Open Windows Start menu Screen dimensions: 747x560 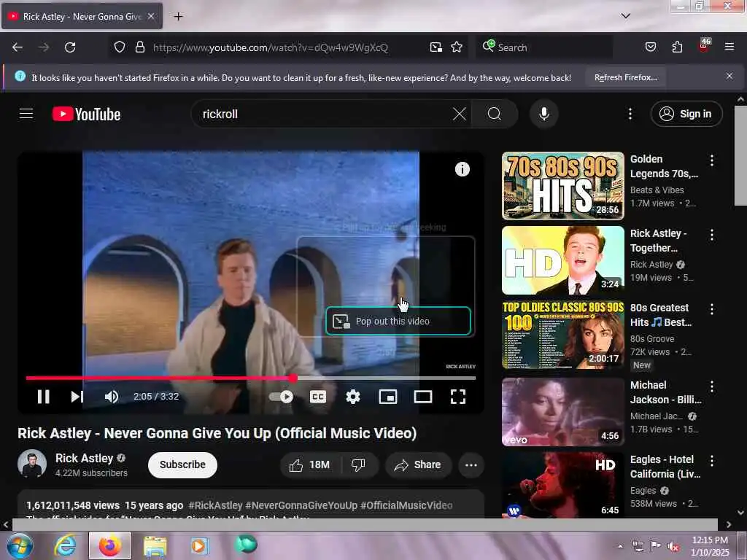(x=19, y=545)
